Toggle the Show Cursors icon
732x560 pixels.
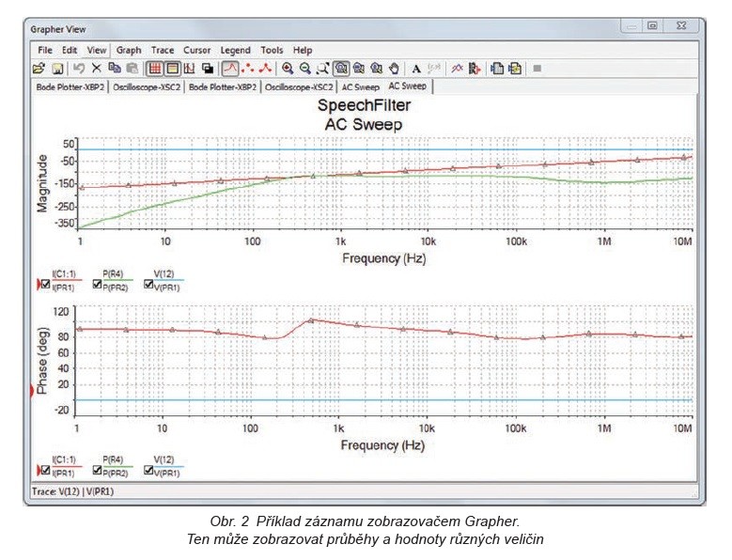click(x=190, y=69)
